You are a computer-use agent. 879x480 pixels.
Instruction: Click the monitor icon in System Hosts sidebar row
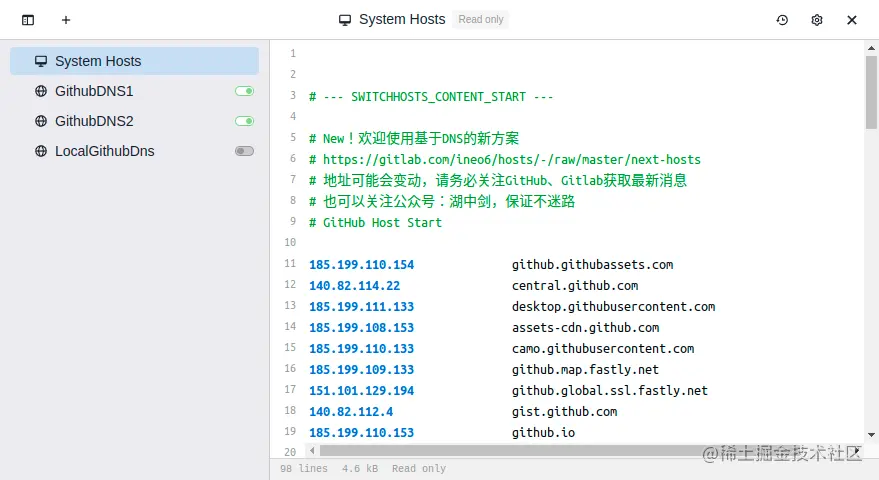coord(41,61)
